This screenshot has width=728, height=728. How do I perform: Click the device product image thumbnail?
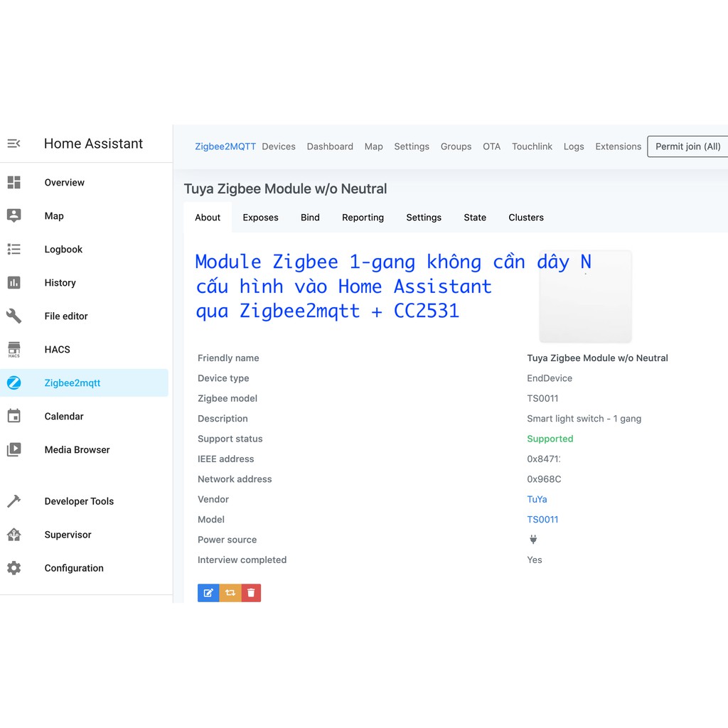click(x=585, y=296)
